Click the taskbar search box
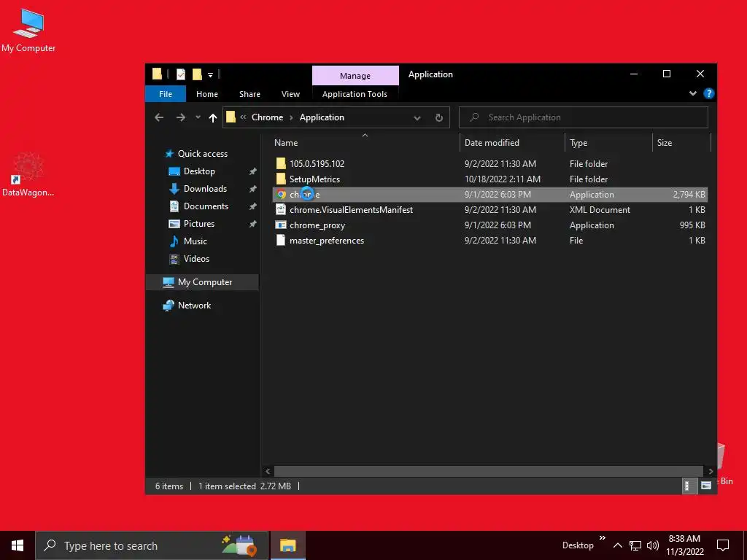Image resolution: width=747 pixels, height=560 pixels. pos(152,545)
